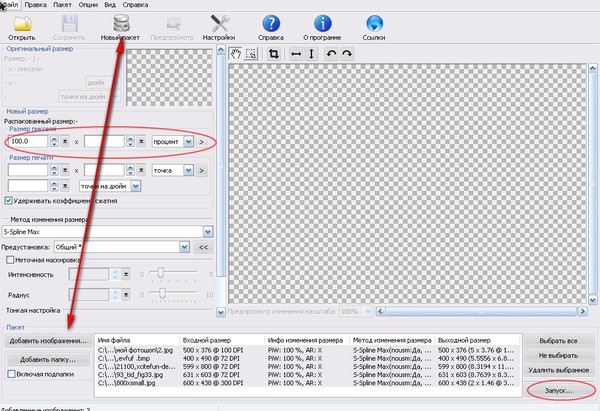Click the Имя файла column header
This screenshot has width=600, height=411.
pos(137,340)
